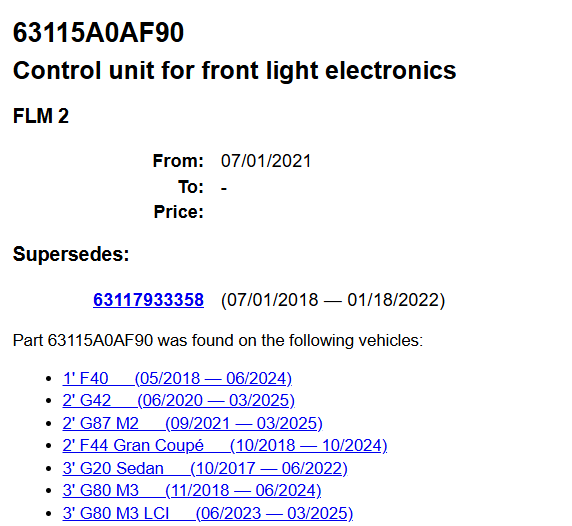572x526 pixels.
Task: Open the 3' G20 Sedan link
Action: coord(205,468)
